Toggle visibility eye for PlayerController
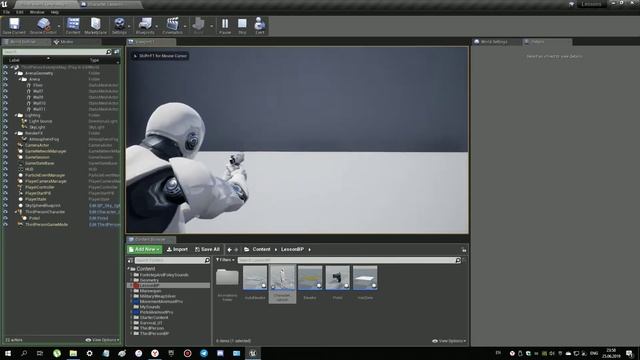This screenshot has width=640, height=360. click(x=5, y=187)
